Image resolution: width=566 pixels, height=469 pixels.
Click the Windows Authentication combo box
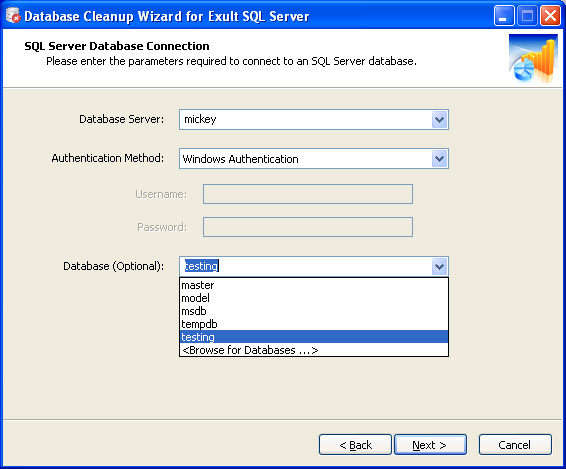point(314,158)
